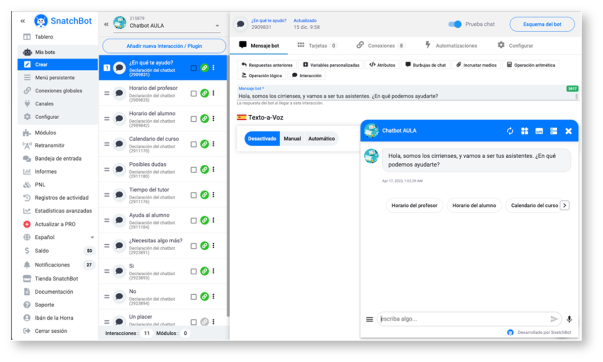This screenshot has height=362, width=603.
Task: Click the microphone icon in chat
Action: coord(569,319)
